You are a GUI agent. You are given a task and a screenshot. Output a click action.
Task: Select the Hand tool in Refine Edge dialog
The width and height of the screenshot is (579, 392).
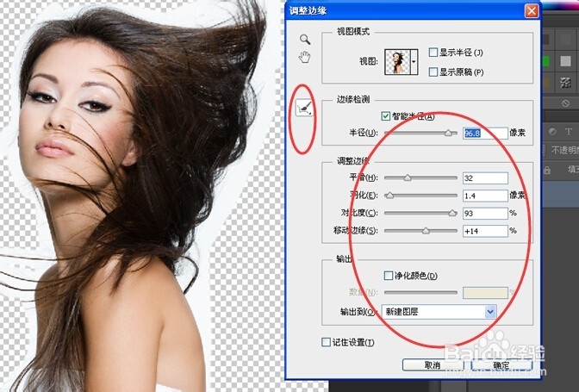[x=305, y=57]
